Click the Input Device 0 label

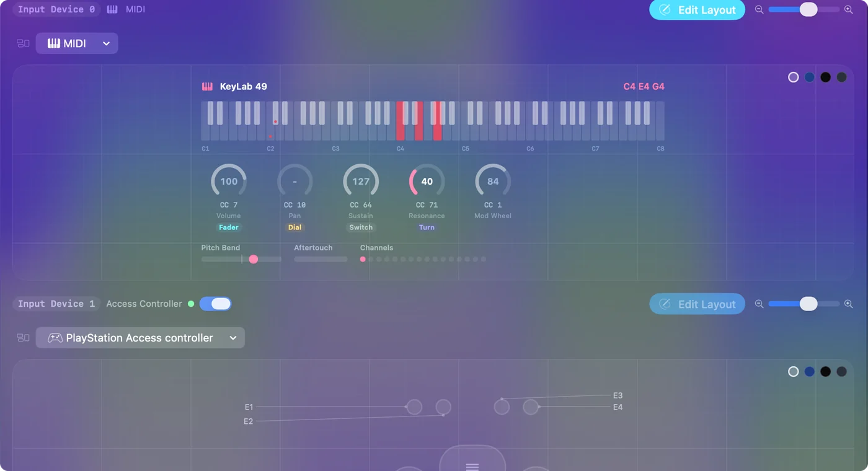[x=56, y=9]
